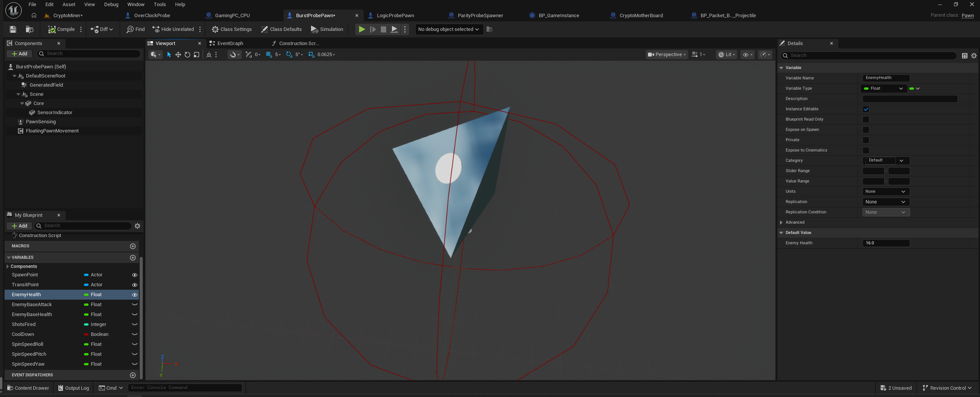Expand Components group under Variables
980x397 pixels.
coord(8,267)
